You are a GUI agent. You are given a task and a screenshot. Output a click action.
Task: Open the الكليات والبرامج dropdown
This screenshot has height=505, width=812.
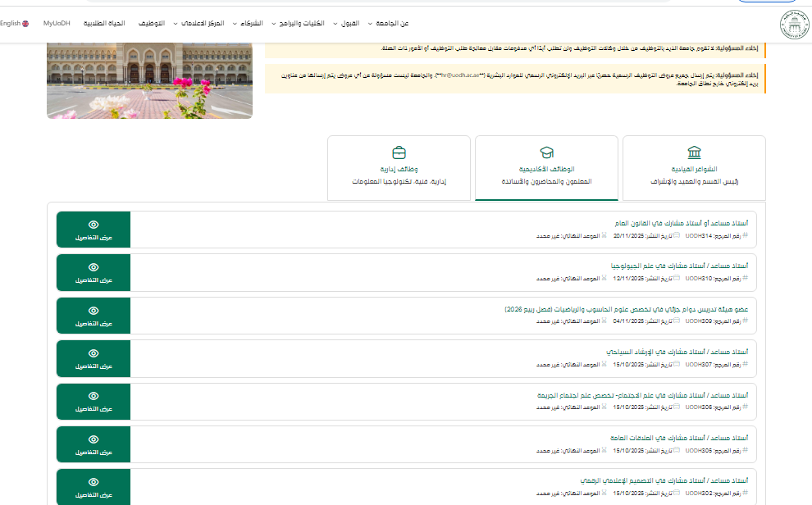point(299,24)
